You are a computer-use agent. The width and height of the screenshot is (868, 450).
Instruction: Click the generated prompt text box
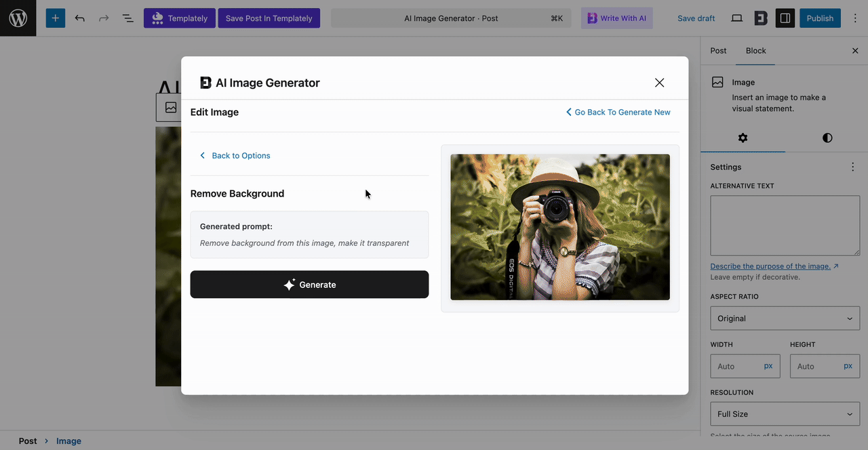point(309,234)
